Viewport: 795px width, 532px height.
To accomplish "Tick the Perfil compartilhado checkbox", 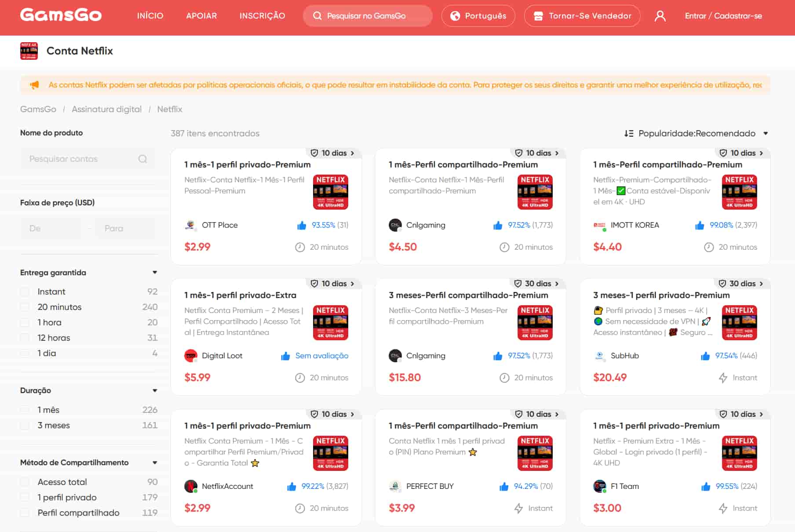I will 25,513.
